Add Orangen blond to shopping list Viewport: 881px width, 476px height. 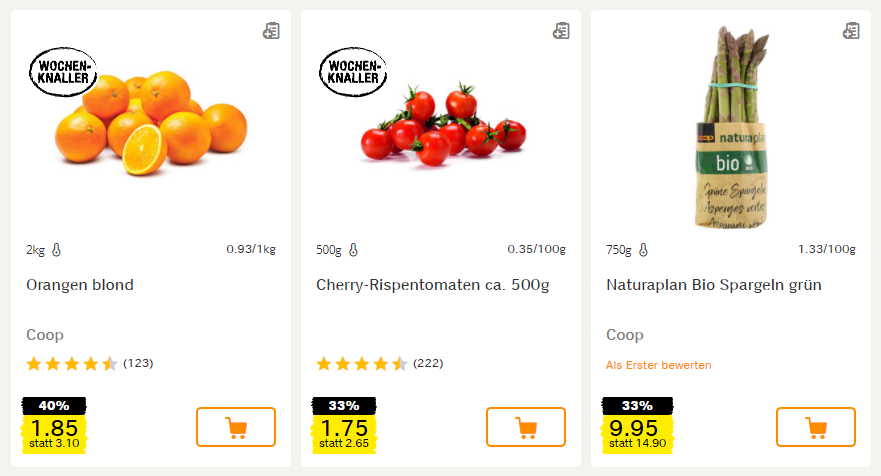[271, 31]
